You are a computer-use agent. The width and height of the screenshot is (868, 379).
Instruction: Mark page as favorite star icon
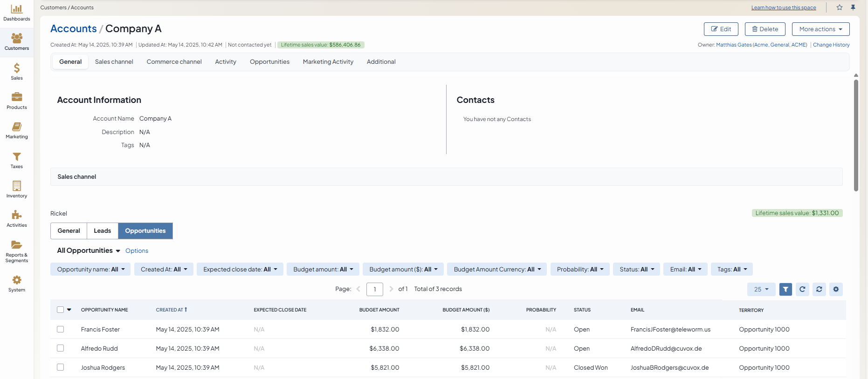point(840,7)
